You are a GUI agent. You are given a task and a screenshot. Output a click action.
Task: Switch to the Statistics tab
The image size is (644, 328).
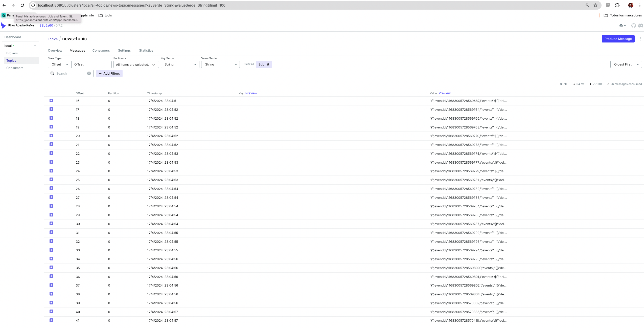(x=146, y=51)
